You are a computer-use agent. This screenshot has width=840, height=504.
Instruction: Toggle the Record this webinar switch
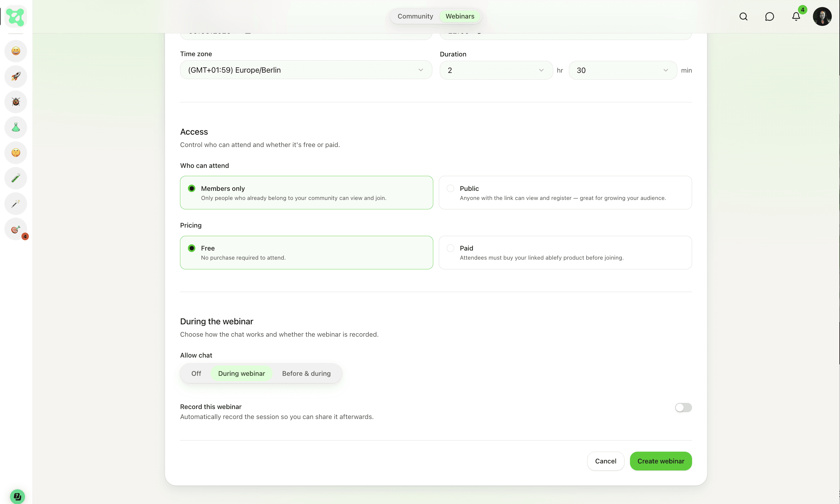pyautogui.click(x=683, y=407)
